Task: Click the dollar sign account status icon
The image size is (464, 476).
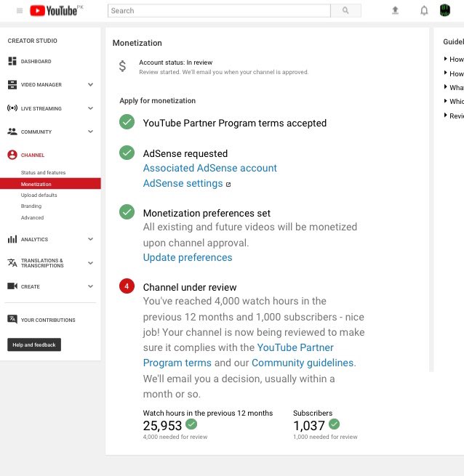Action: tap(122, 66)
